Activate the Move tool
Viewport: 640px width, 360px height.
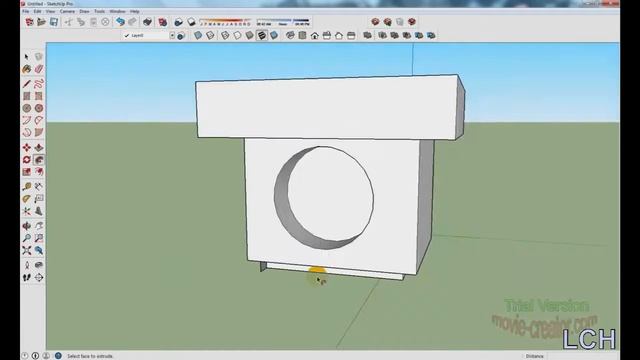27,147
